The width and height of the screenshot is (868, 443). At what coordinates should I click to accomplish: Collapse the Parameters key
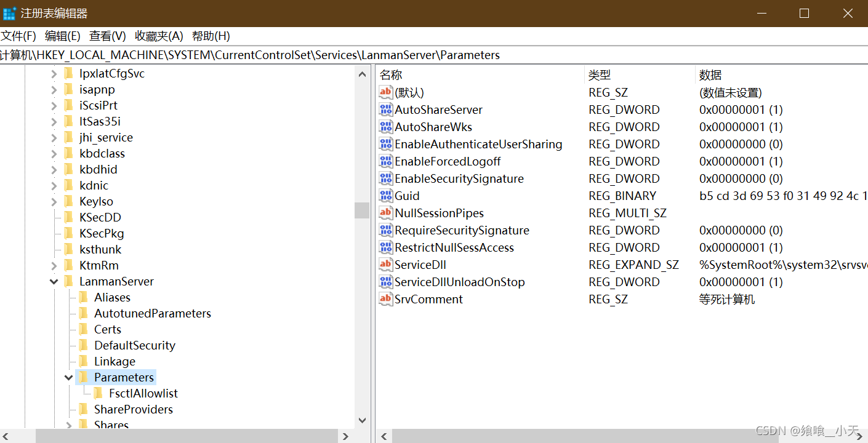pyautogui.click(x=68, y=378)
